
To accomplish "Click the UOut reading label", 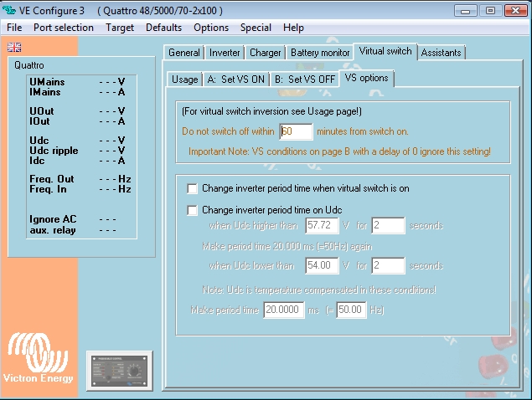I will coord(41,111).
